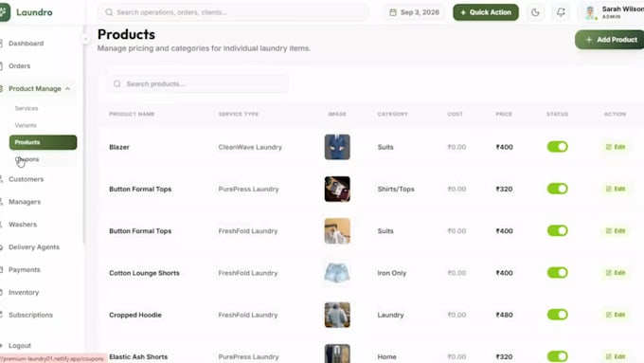644x363 pixels.
Task: Click the Service Type column header
Action: click(239, 114)
